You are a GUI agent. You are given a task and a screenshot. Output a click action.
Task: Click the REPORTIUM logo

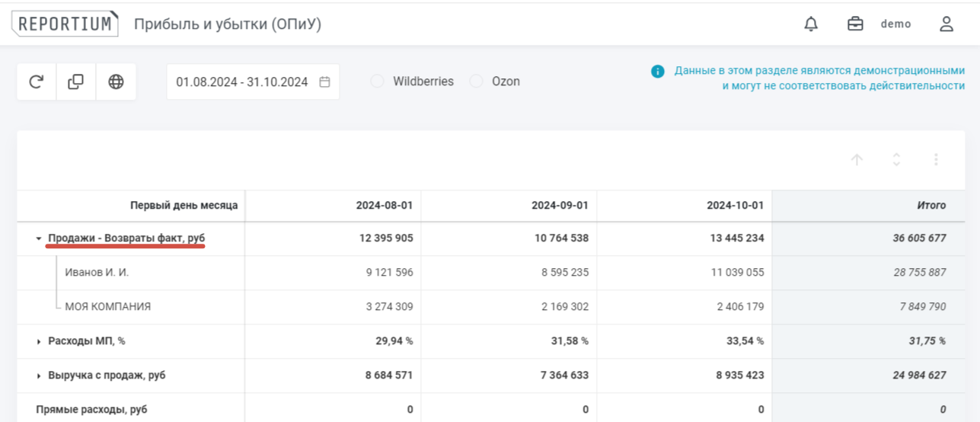click(65, 24)
